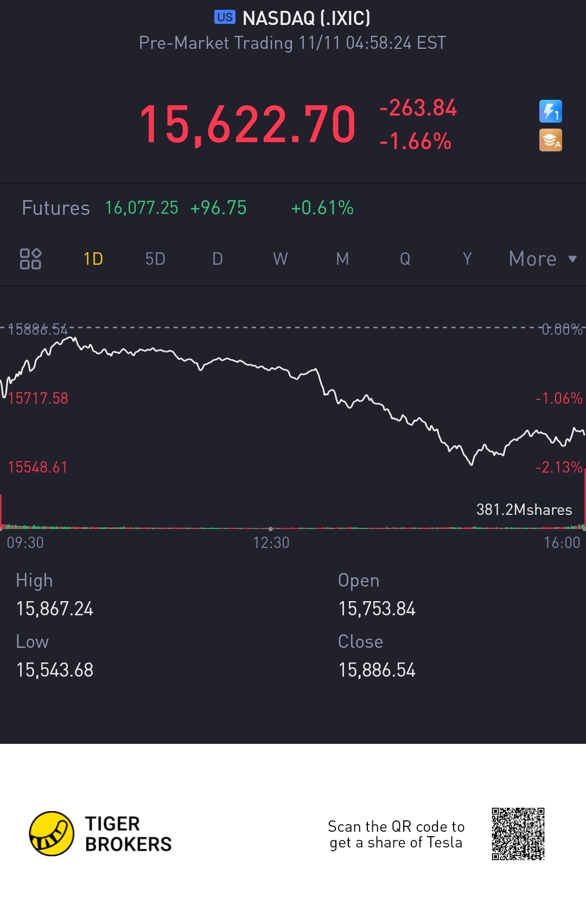Select the yearly Y chart tab

point(467,259)
